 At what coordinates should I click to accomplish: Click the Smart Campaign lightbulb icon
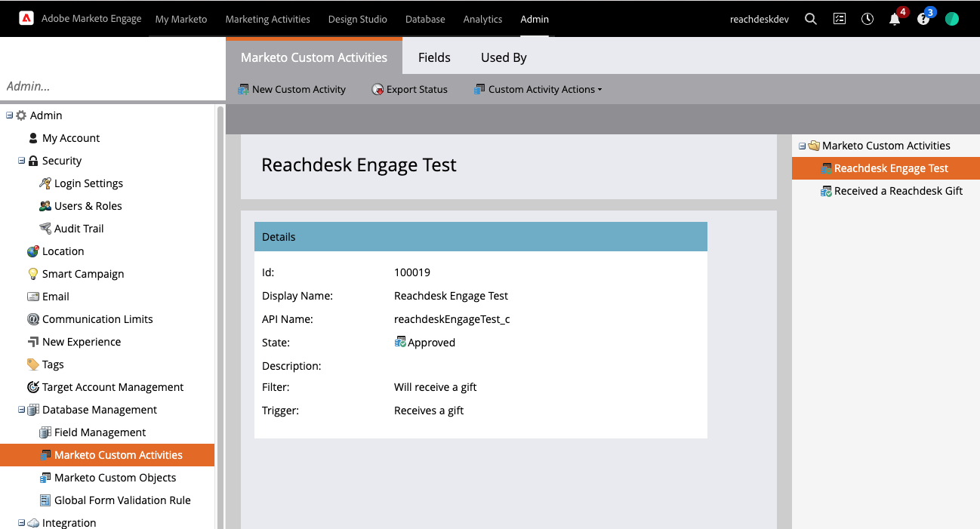click(x=33, y=274)
